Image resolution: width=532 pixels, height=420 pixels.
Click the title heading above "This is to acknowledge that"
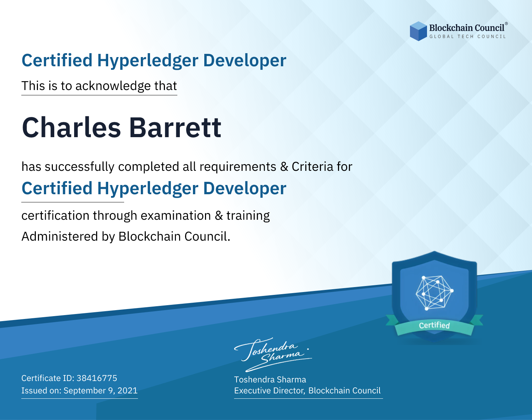[154, 60]
